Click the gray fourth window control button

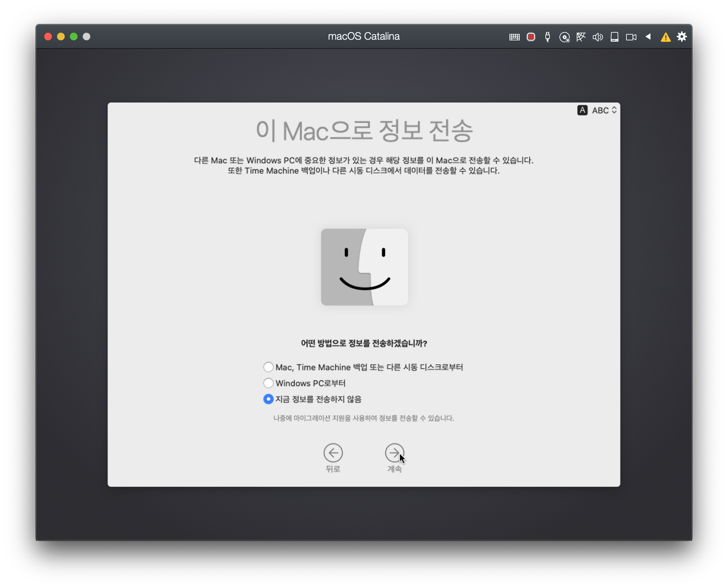pyautogui.click(x=87, y=37)
